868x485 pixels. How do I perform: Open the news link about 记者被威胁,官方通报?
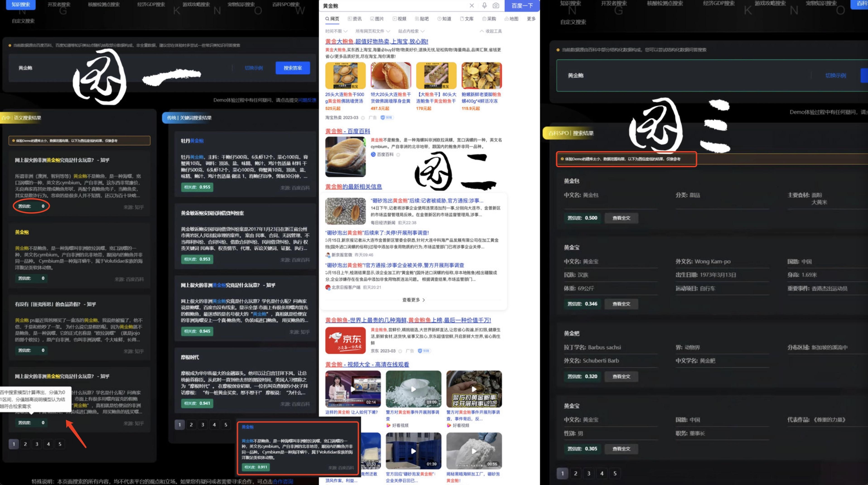[427, 201]
